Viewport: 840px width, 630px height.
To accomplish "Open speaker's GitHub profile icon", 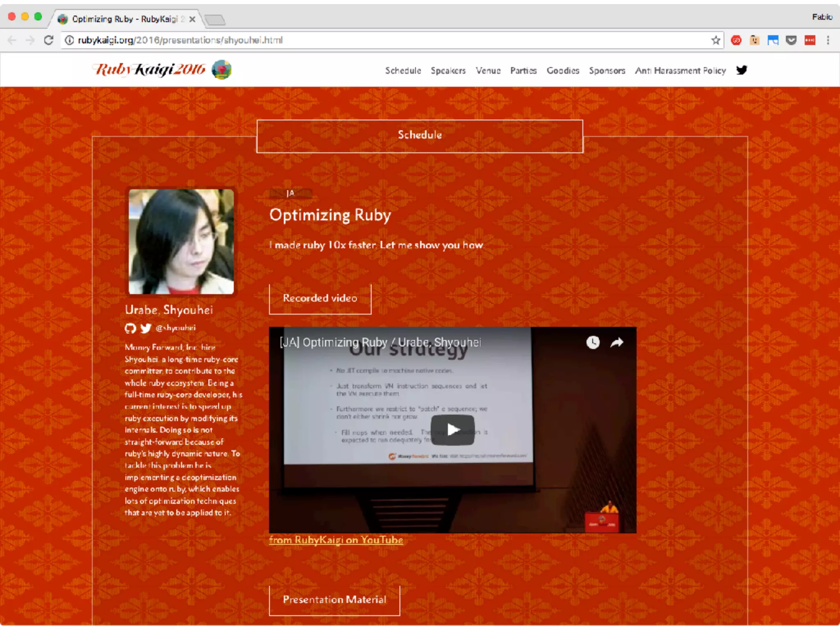I will point(130,328).
